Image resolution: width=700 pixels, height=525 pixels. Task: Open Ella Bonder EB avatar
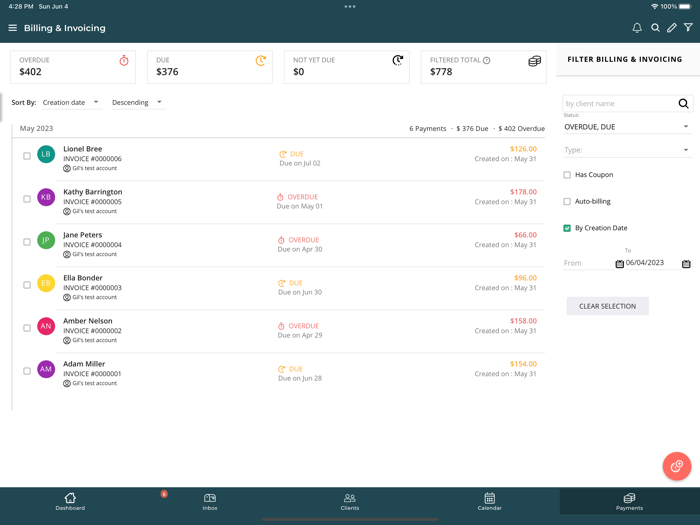coord(46,283)
